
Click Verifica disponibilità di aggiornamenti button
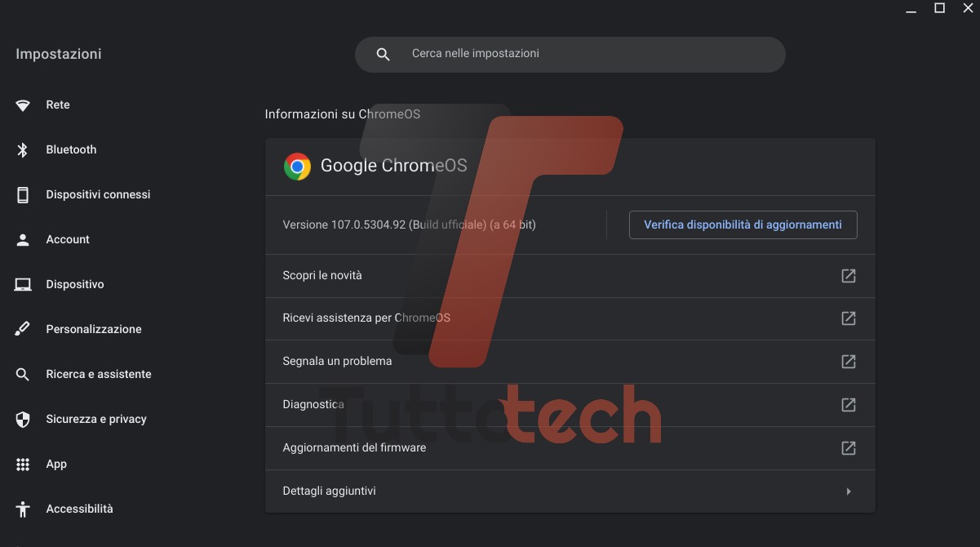pos(743,225)
